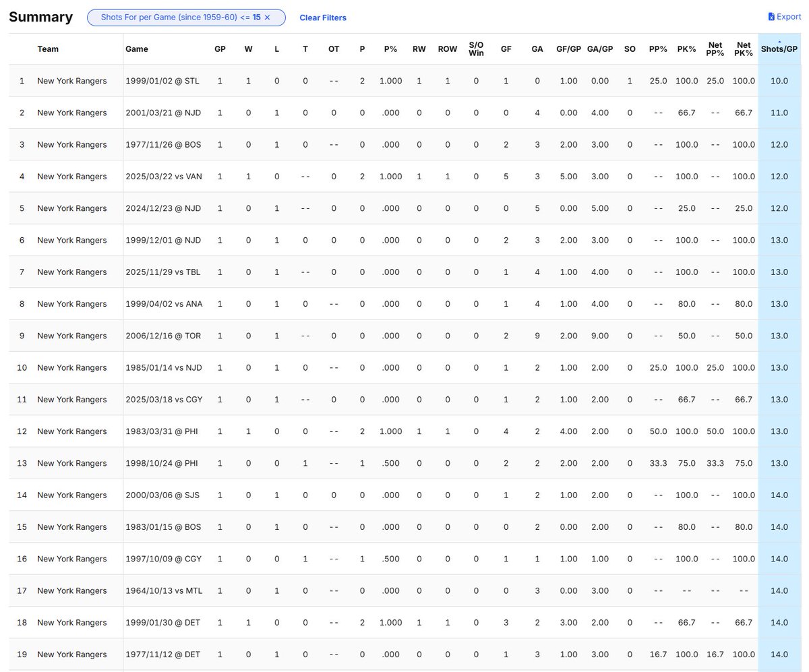809x672 pixels.
Task: Select game 2025/03/18 vs CGY
Action: coord(164,400)
